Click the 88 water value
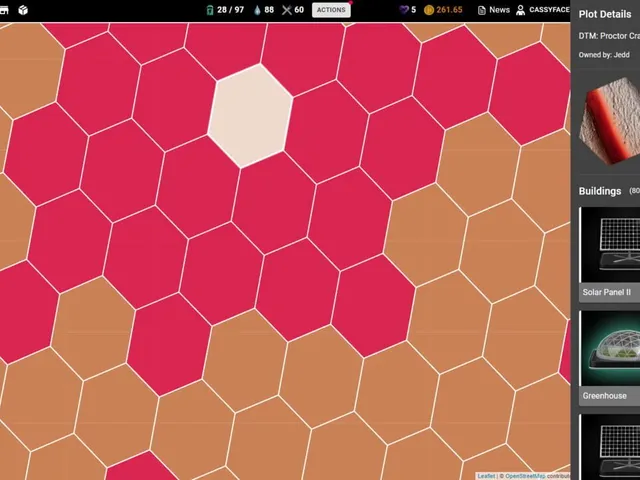The height and width of the screenshot is (480, 640). point(269,10)
